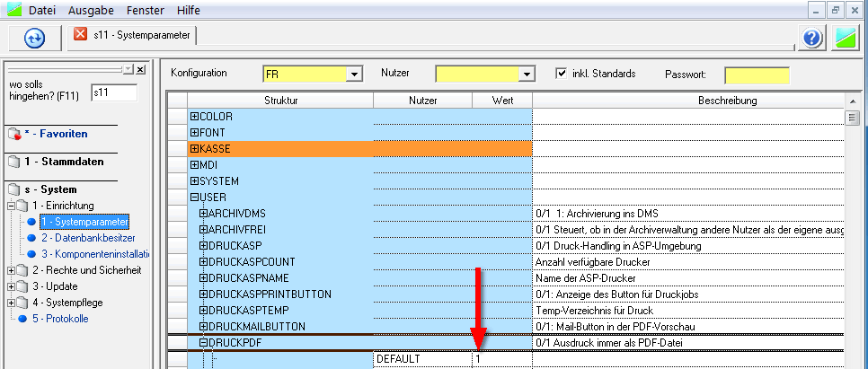Close the navigation panel with its X
868x369 pixels.
click(x=140, y=69)
